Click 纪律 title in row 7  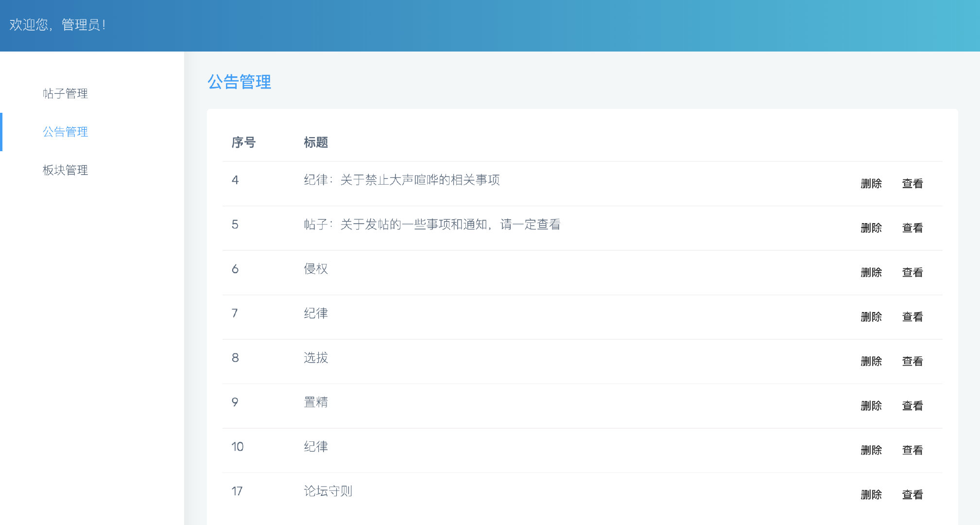point(316,314)
